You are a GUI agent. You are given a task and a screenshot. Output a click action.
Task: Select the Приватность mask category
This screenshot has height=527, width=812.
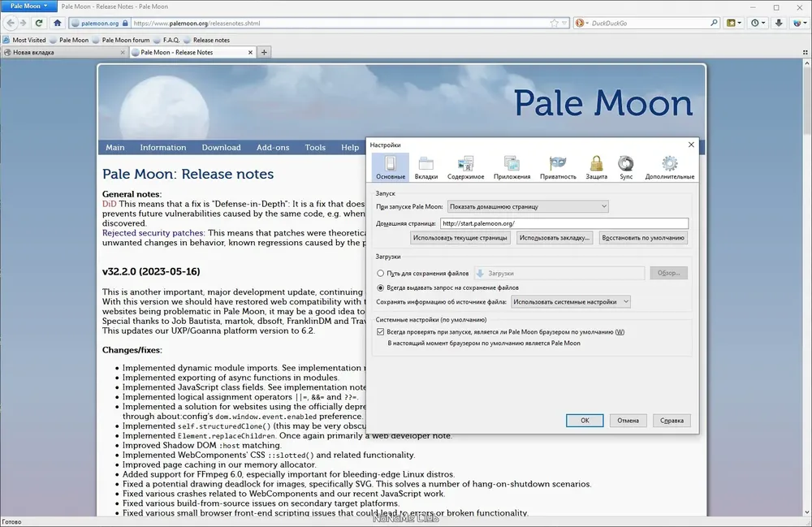(x=558, y=167)
